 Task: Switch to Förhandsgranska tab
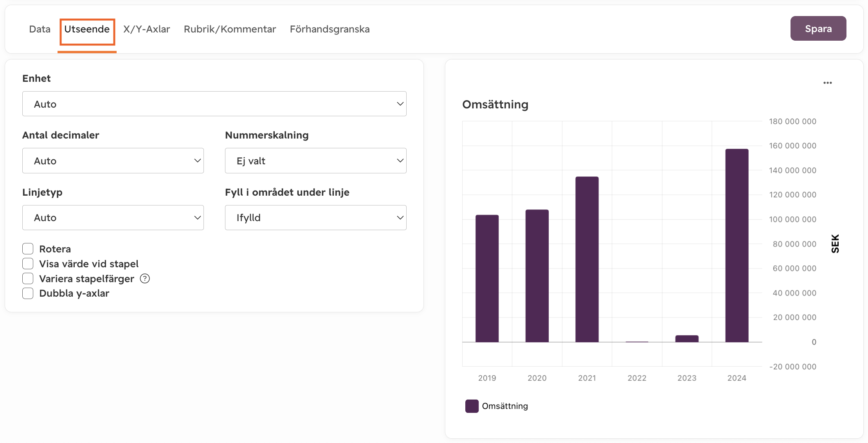[x=330, y=29]
